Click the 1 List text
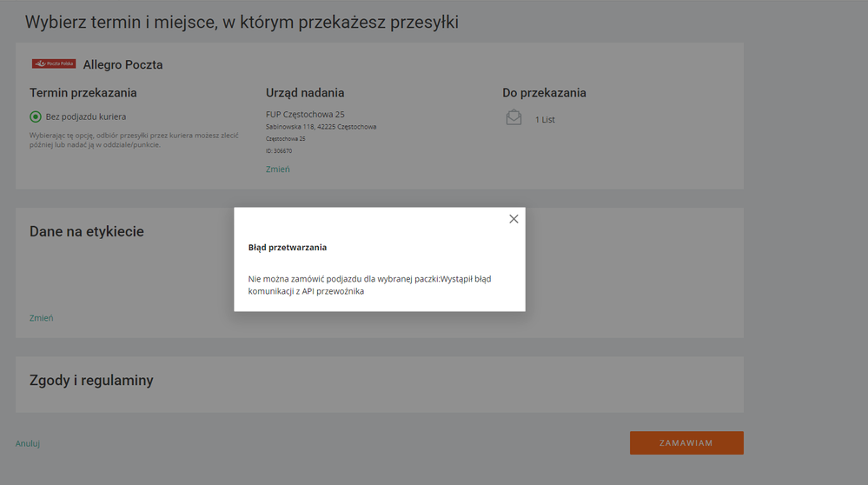Viewport: 868px width, 485px height. [x=545, y=120]
